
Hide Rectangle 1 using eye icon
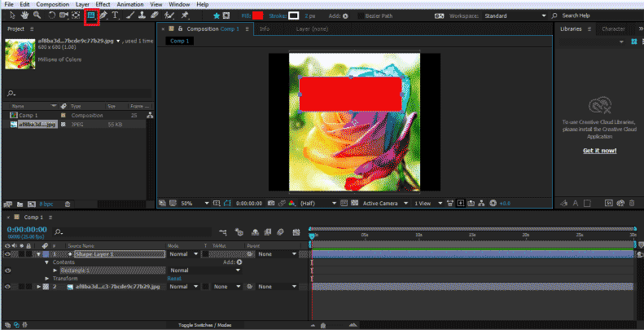[7, 271]
